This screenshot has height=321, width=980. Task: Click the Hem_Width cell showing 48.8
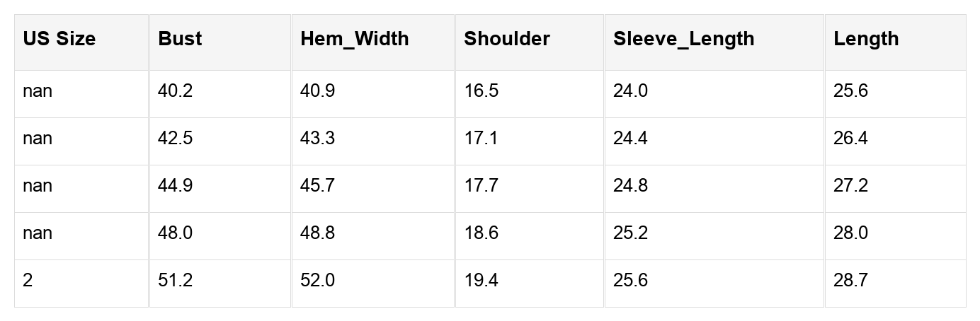[x=317, y=233]
